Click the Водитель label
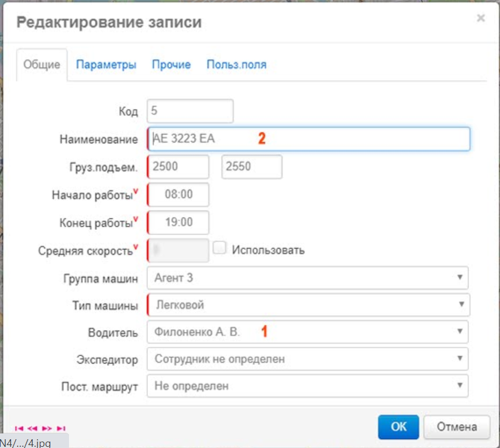Viewport: 500px width, 448px height. tap(113, 333)
